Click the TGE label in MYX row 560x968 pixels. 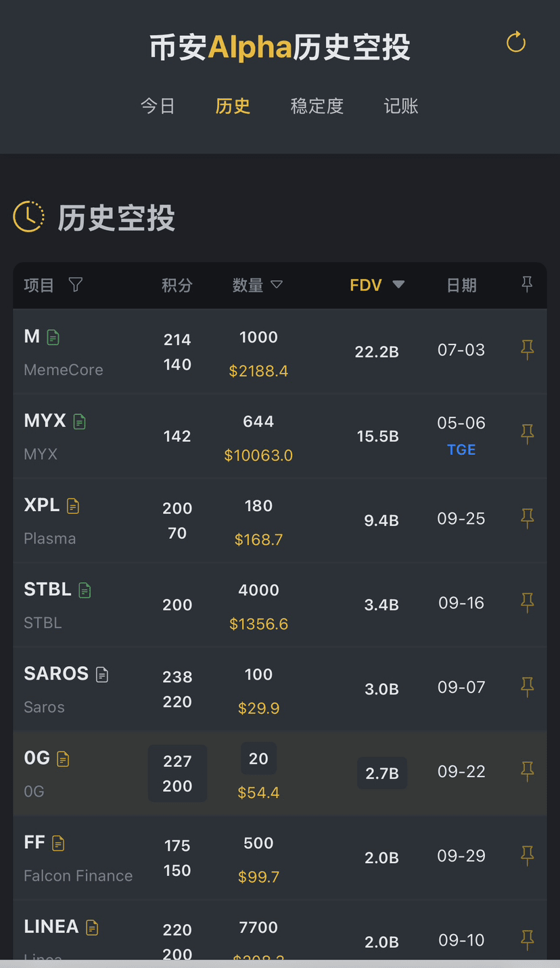click(461, 450)
